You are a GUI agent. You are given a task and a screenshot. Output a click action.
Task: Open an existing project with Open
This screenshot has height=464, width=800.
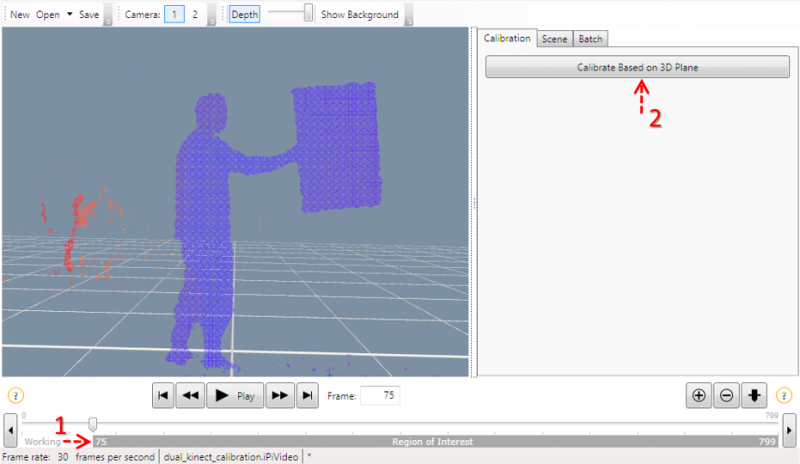click(47, 14)
